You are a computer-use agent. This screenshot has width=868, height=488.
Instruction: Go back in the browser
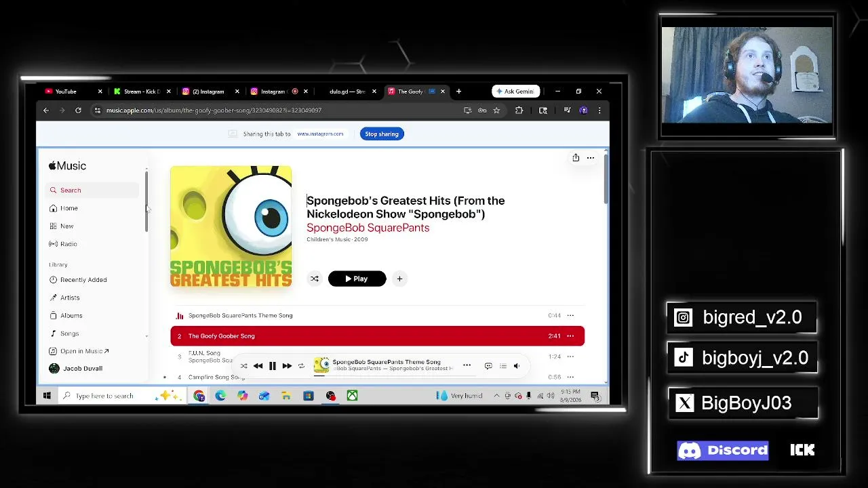coord(46,110)
